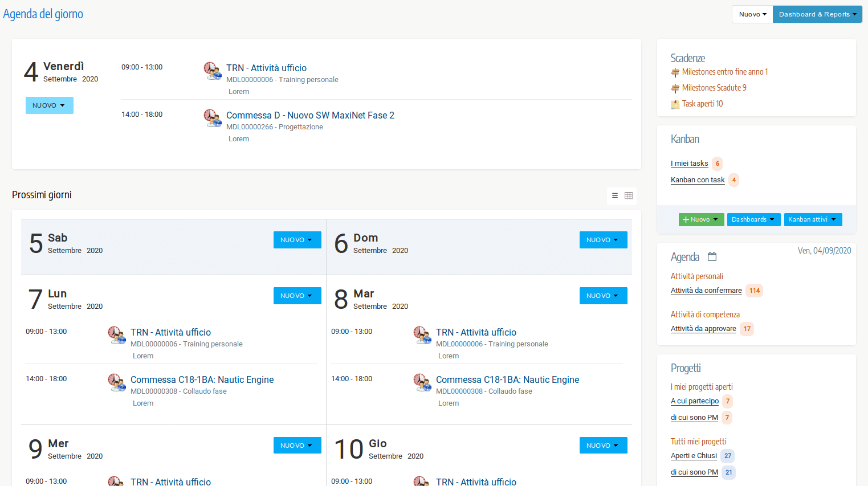Select the list view icon above Prossimi giorni
868x486 pixels.
[614, 195]
